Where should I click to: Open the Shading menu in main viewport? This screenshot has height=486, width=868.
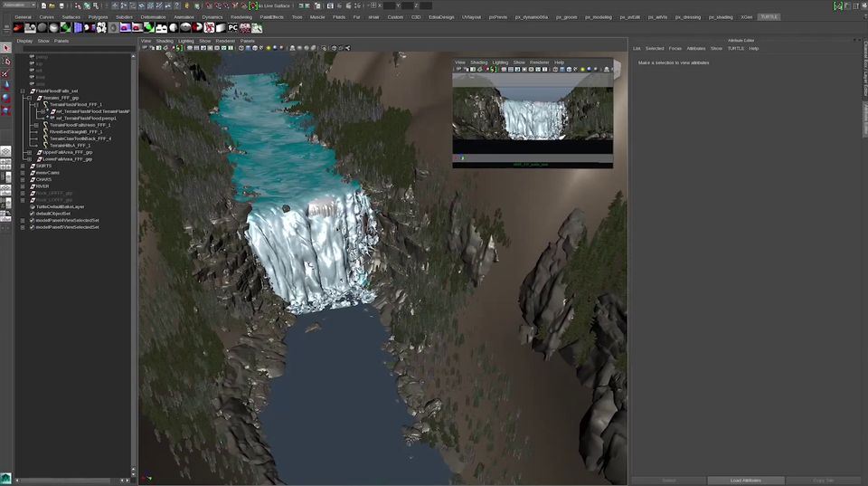(165, 41)
